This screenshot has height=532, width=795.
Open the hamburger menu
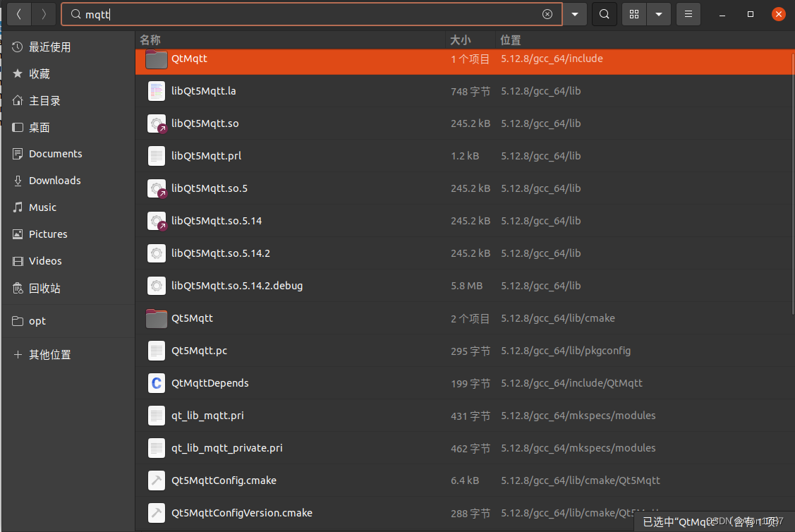pyautogui.click(x=688, y=14)
